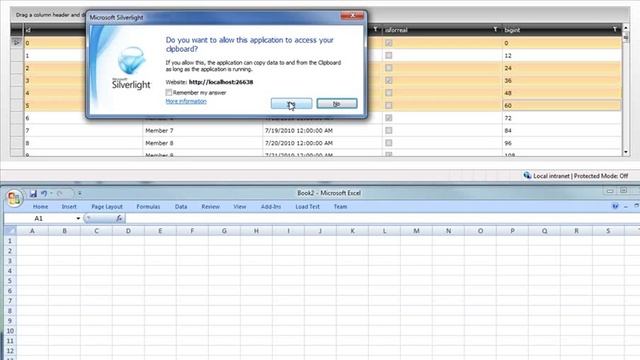The image size is (640, 360).
Task: Open the Insert ribbon tab
Action: pos(69,207)
